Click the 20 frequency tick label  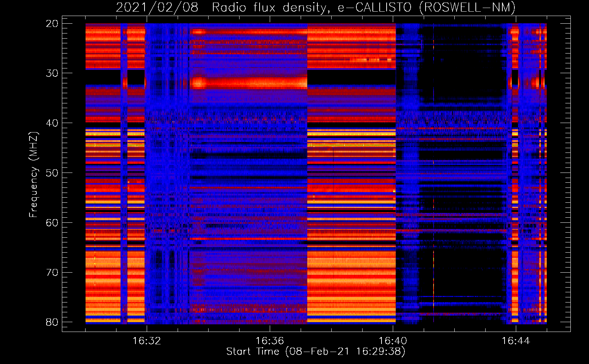[52, 24]
